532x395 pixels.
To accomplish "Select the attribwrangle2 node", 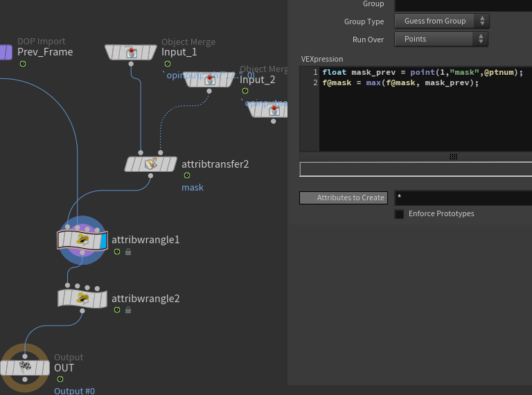I will 82,299.
